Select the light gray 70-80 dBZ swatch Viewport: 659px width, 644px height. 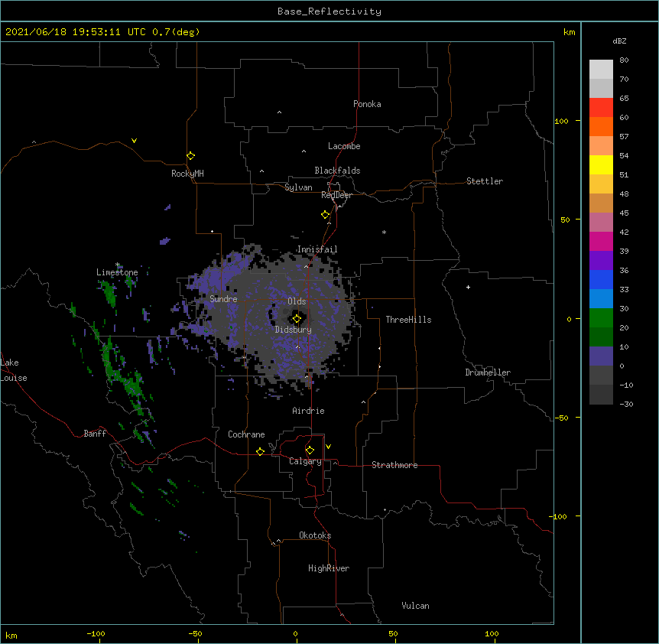(x=601, y=70)
